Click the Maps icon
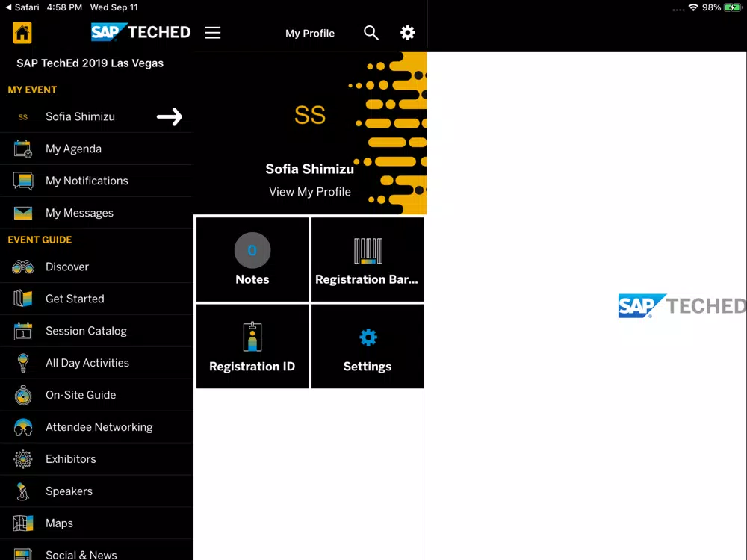 [23, 523]
